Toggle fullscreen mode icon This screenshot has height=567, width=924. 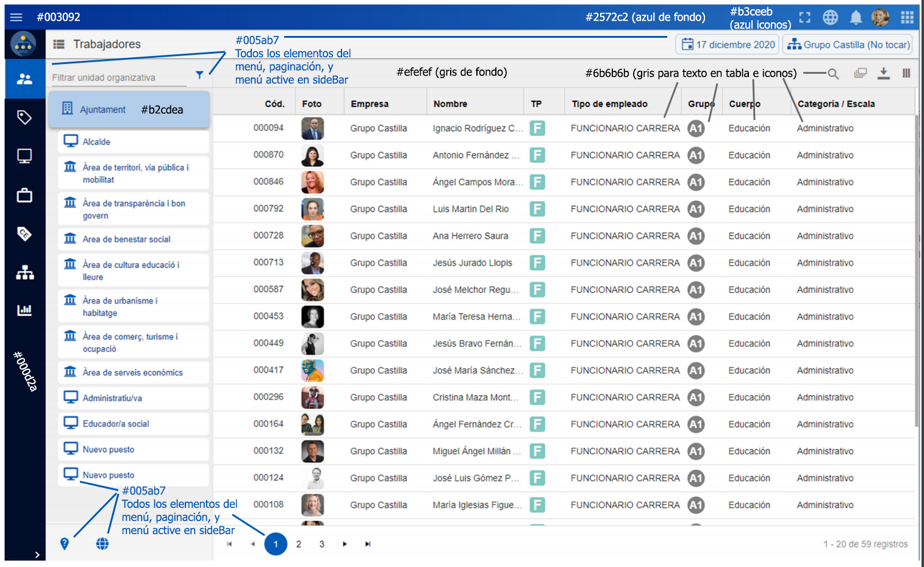click(x=805, y=18)
